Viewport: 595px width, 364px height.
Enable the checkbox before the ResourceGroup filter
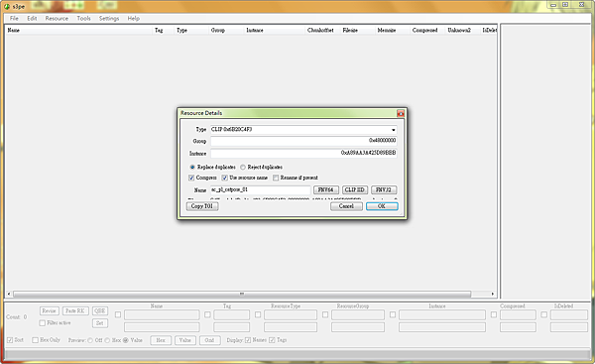click(325, 314)
